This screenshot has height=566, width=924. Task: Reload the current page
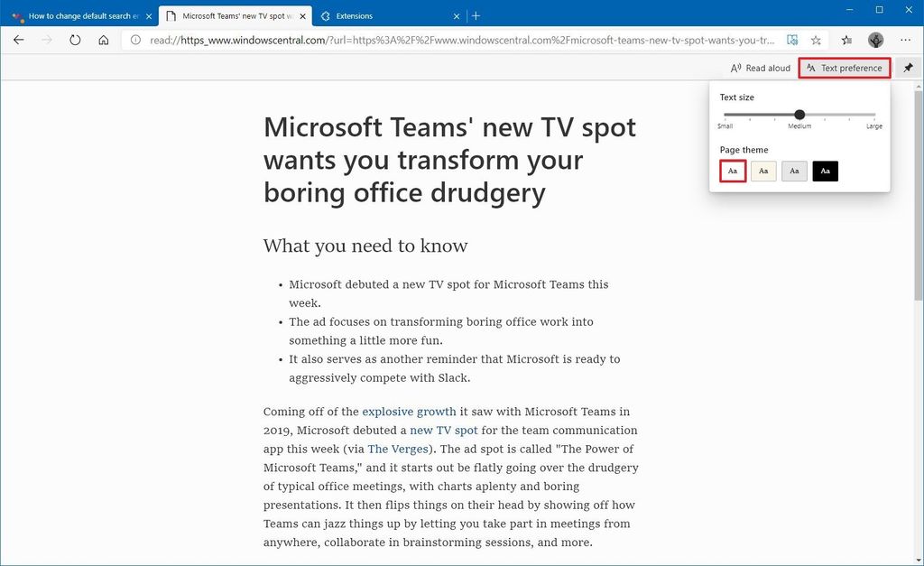pyautogui.click(x=75, y=40)
